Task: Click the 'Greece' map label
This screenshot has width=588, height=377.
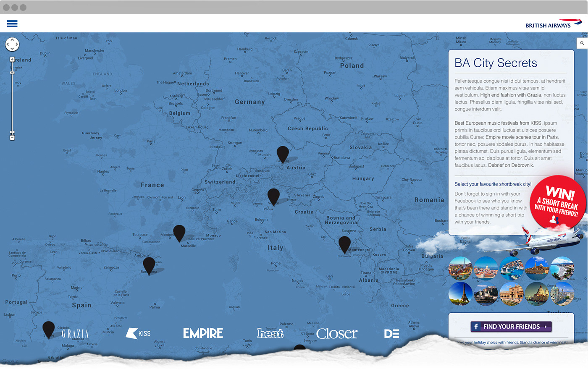Action: pyautogui.click(x=400, y=306)
